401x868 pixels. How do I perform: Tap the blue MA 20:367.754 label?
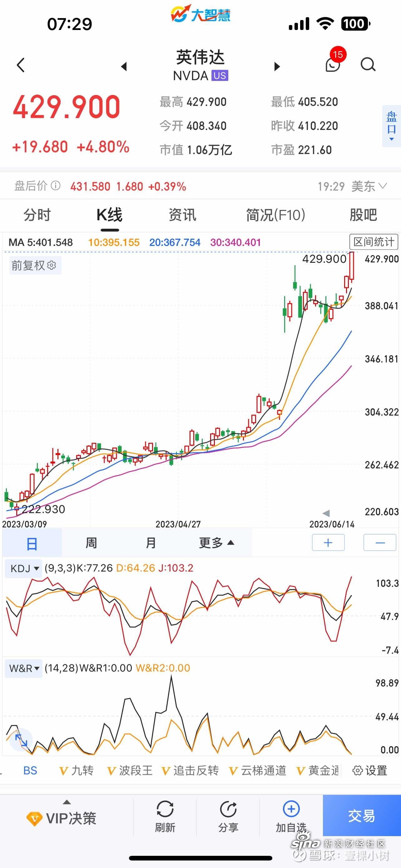(x=175, y=242)
